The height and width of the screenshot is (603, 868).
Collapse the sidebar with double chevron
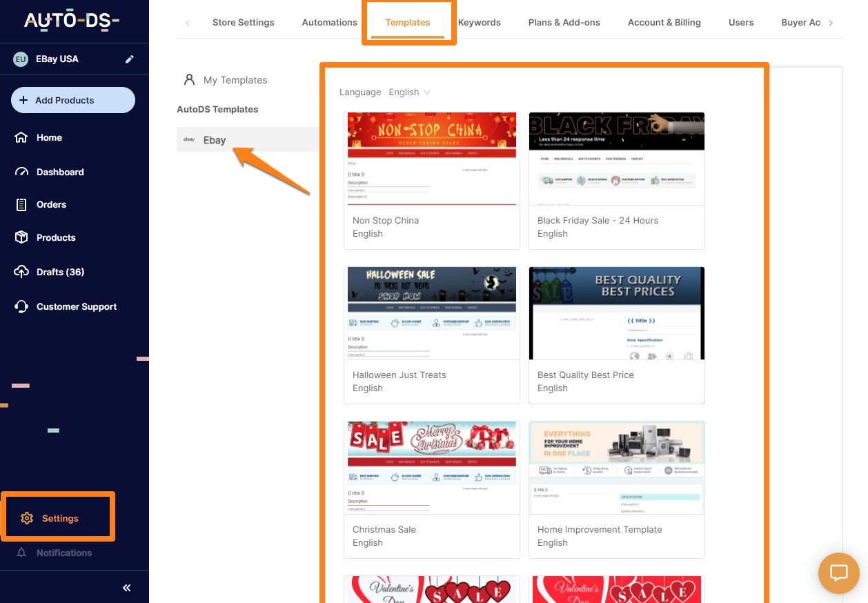127,588
